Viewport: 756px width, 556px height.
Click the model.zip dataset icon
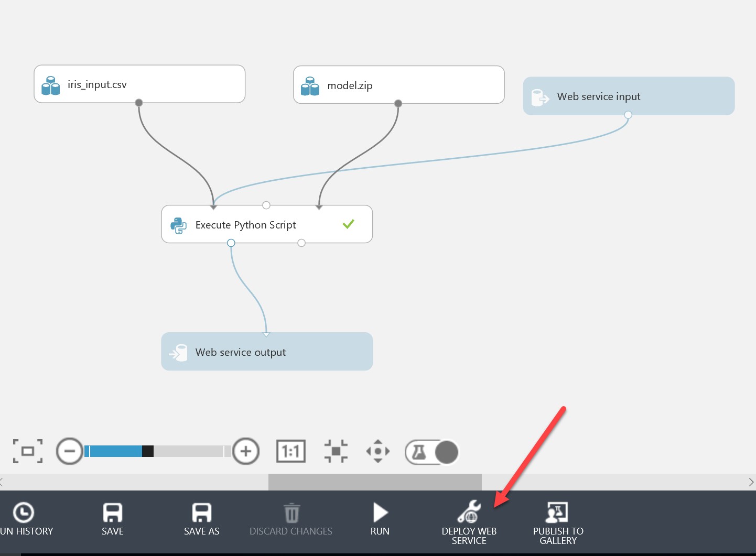(310, 85)
